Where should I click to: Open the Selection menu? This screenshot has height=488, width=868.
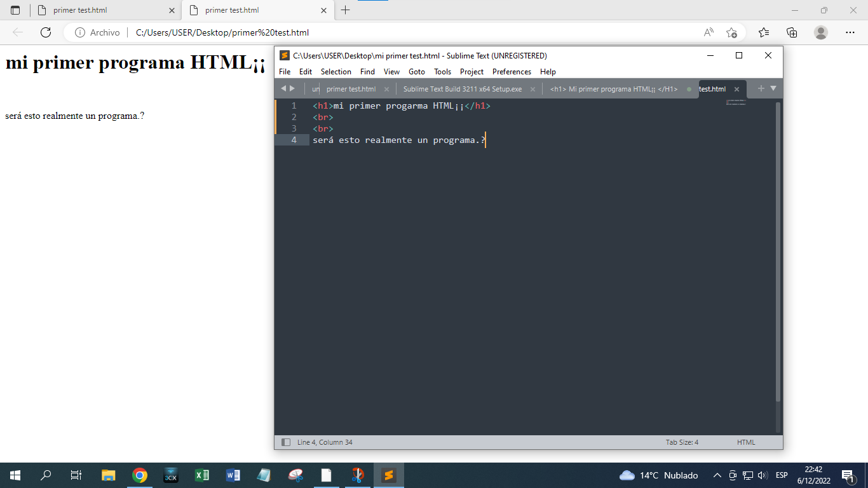coord(336,72)
